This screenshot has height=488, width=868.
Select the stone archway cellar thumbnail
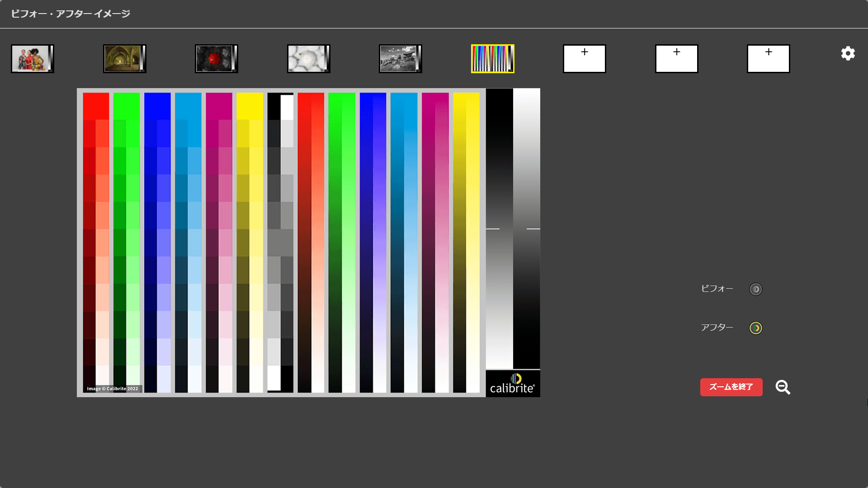pyautogui.click(x=124, y=59)
